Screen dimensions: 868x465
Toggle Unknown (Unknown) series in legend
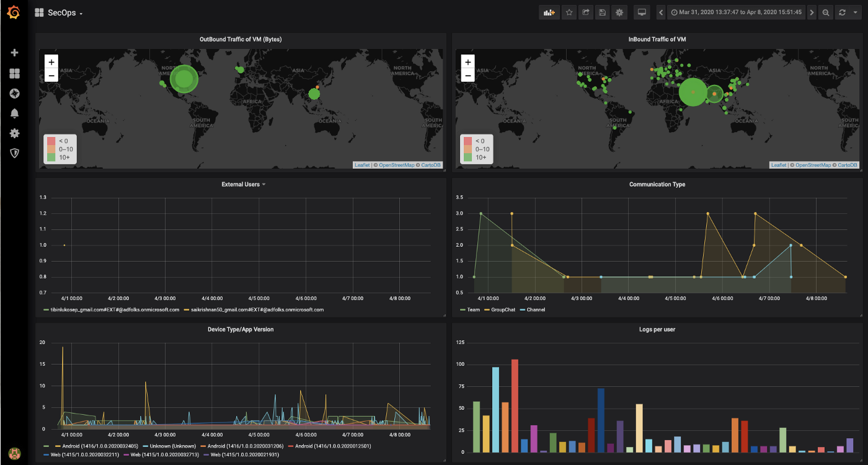[172, 446]
